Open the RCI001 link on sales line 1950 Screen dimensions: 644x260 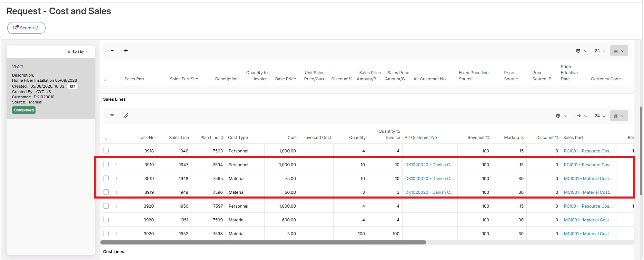click(x=588, y=206)
